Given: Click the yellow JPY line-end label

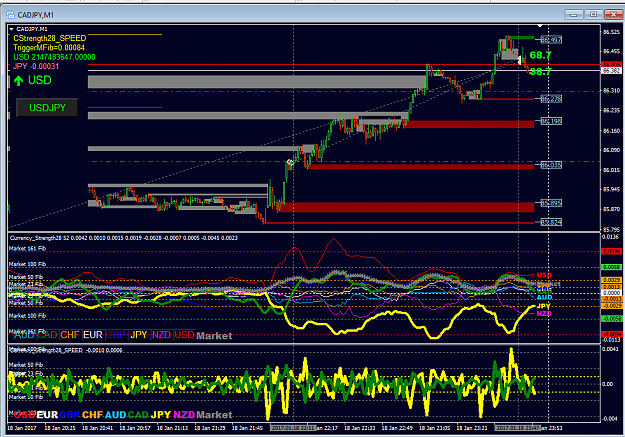Looking at the screenshot, I should pos(544,306).
